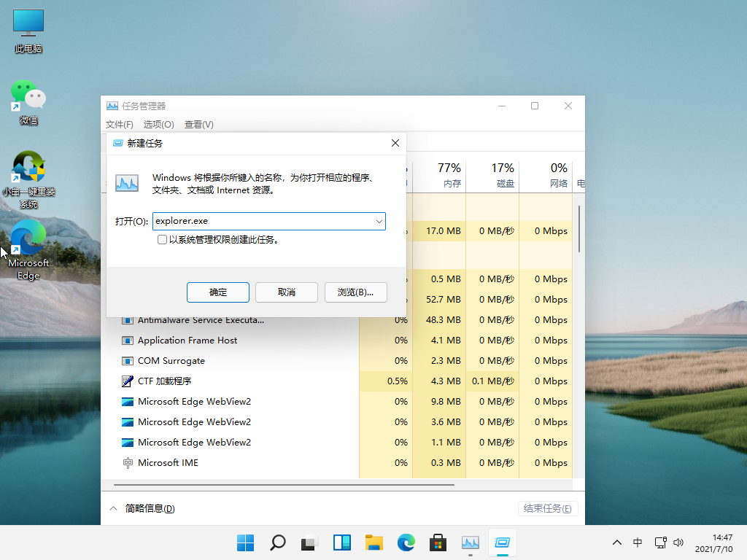This screenshot has height=560, width=747.
Task: Expand the 打开 combo box dropdown arrow
Action: 379,221
